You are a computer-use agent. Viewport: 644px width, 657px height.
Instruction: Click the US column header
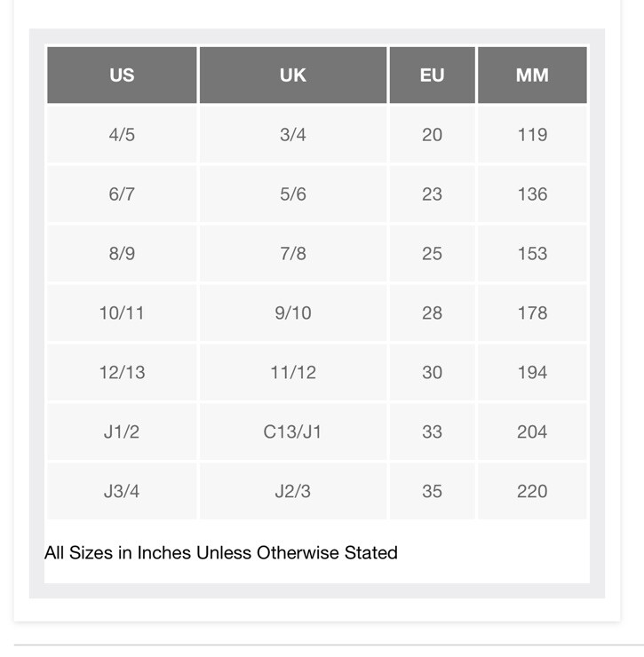(x=122, y=75)
